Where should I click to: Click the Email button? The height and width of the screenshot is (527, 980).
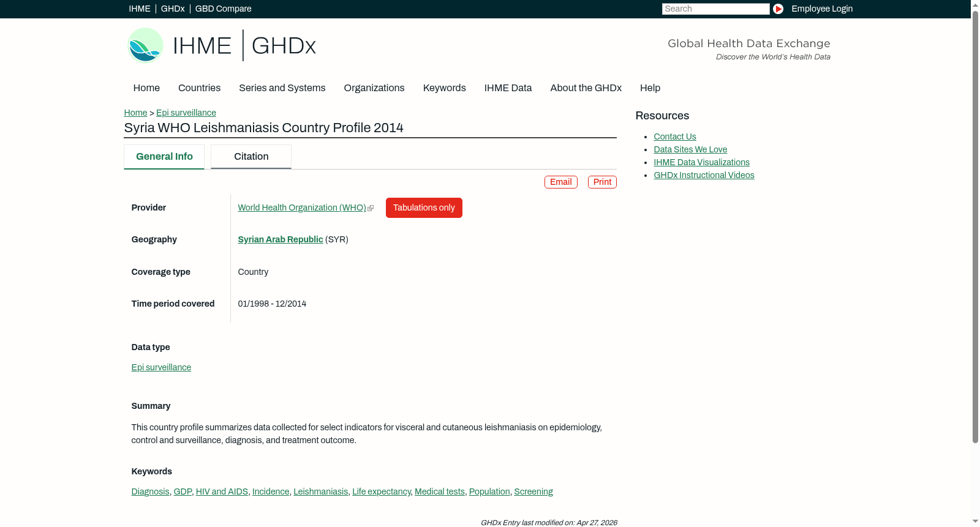coord(561,182)
